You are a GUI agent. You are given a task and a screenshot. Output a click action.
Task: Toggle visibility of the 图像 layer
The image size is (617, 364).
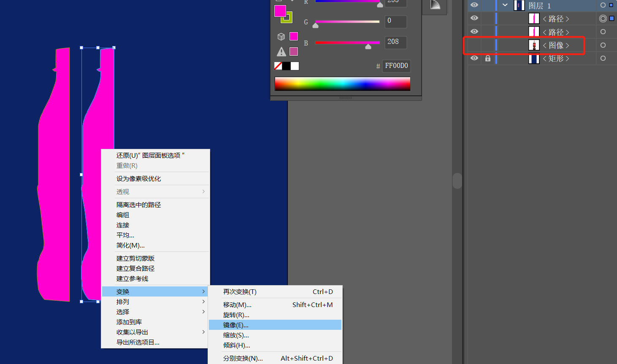point(474,45)
